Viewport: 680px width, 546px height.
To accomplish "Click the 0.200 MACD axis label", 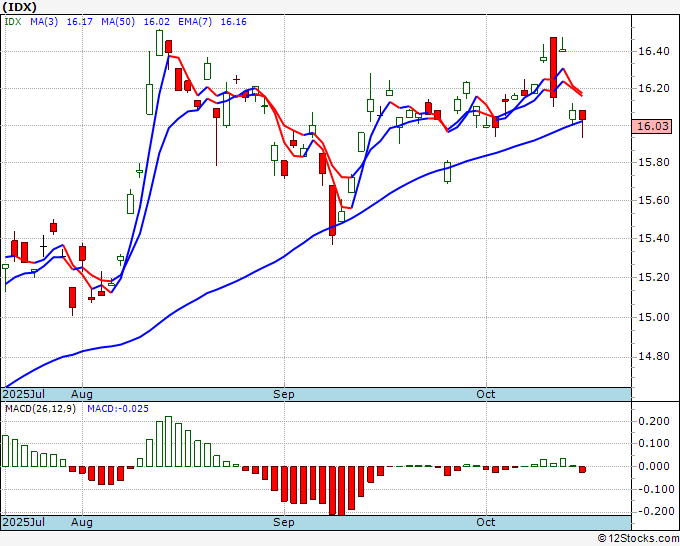I will 656,421.
